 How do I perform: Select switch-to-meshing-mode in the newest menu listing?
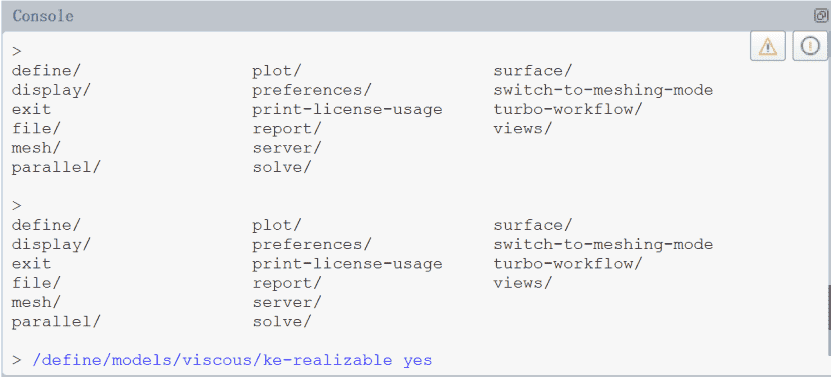(603, 244)
